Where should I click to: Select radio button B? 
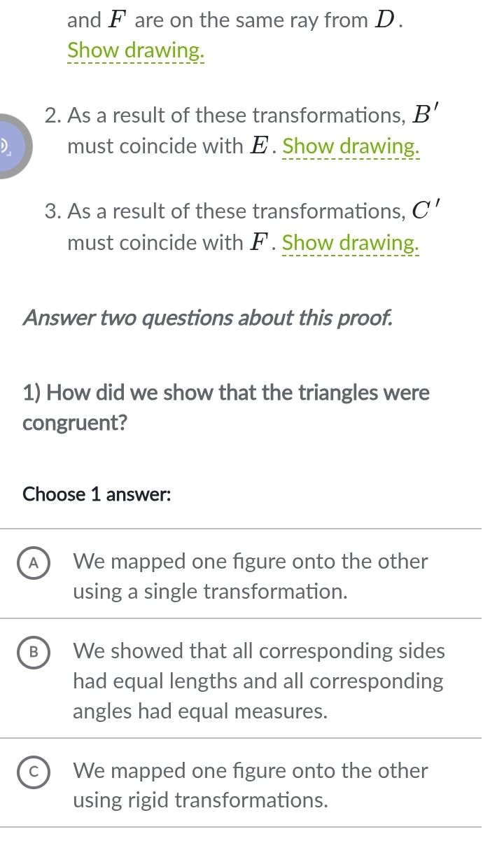34,651
